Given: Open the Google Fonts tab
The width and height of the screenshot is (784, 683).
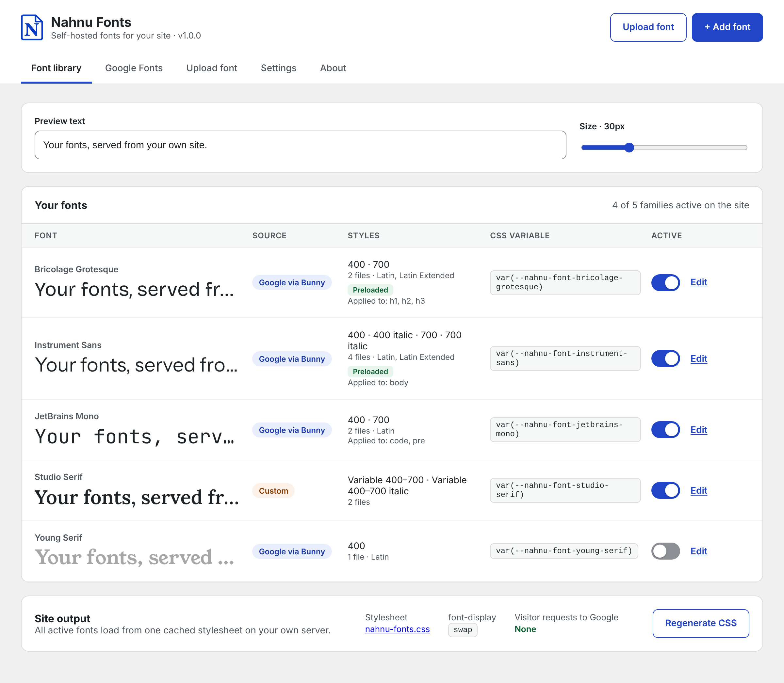Looking at the screenshot, I should 134,68.
